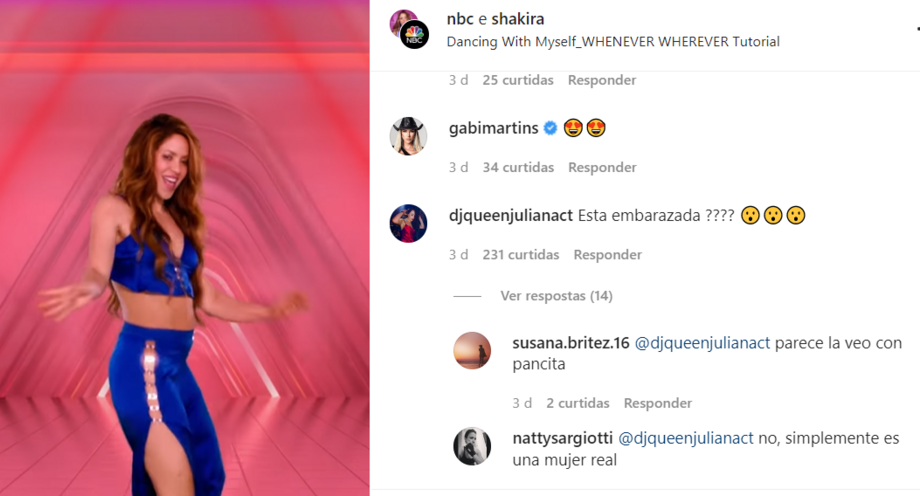Open nattysargiotti profile picture

pyautogui.click(x=472, y=446)
